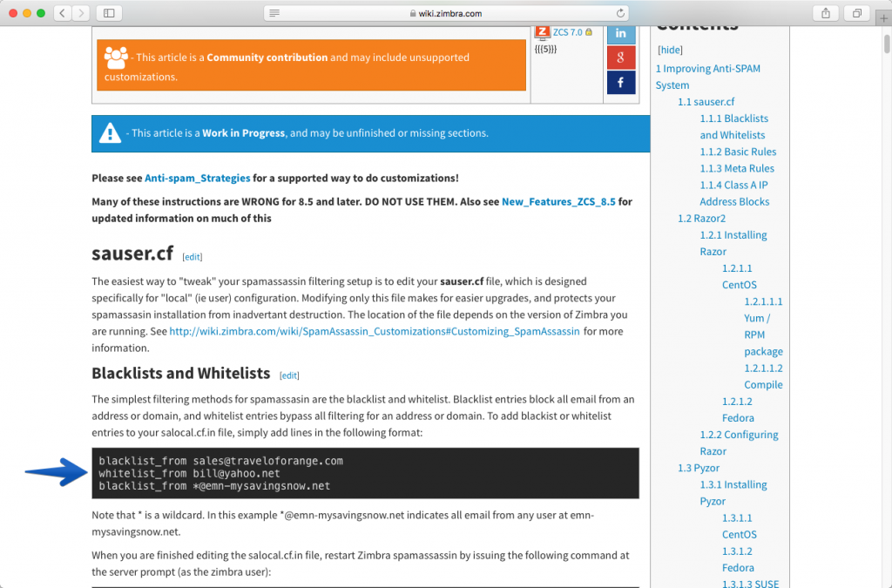Go forward with the Safari forward arrow
This screenshot has width=892, height=588.
[81, 13]
